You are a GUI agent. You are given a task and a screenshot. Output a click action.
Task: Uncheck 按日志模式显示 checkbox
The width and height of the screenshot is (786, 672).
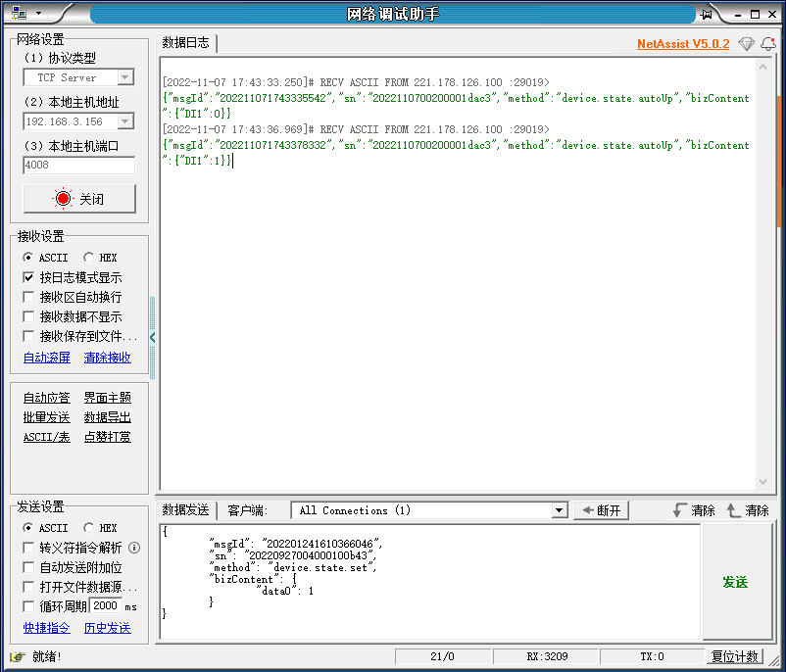point(28,277)
